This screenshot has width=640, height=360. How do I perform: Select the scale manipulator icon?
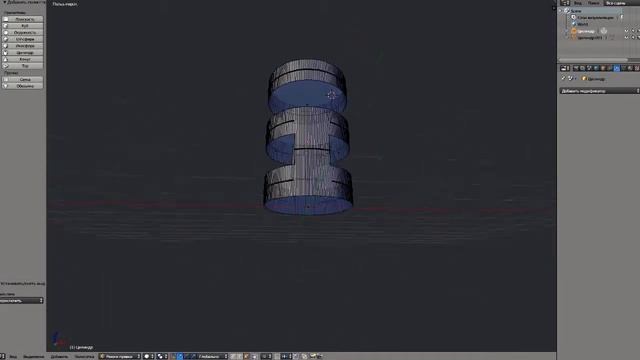click(x=193, y=356)
